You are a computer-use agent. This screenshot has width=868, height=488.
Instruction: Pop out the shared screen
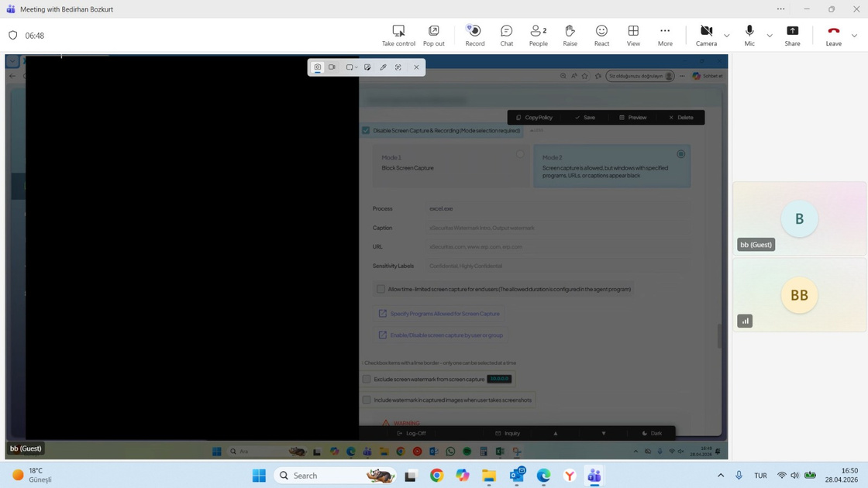pos(433,36)
